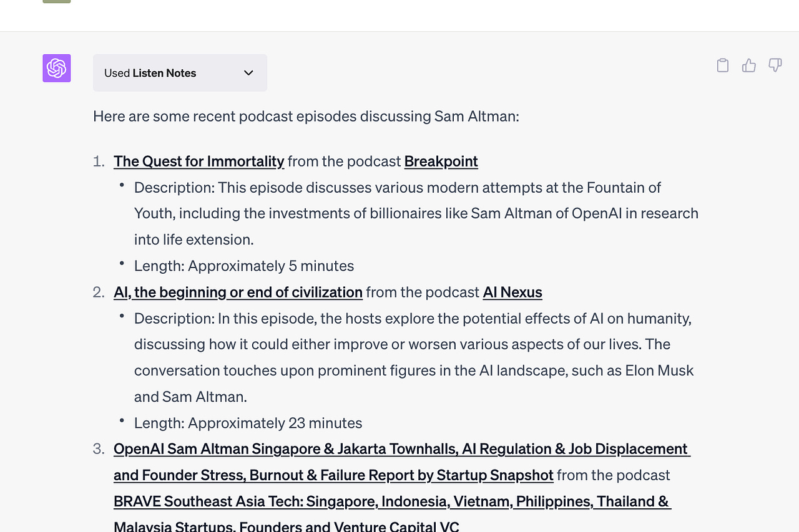This screenshot has width=799, height=532.
Task: Visit the "Breakpoint" podcast link
Action: pos(441,161)
